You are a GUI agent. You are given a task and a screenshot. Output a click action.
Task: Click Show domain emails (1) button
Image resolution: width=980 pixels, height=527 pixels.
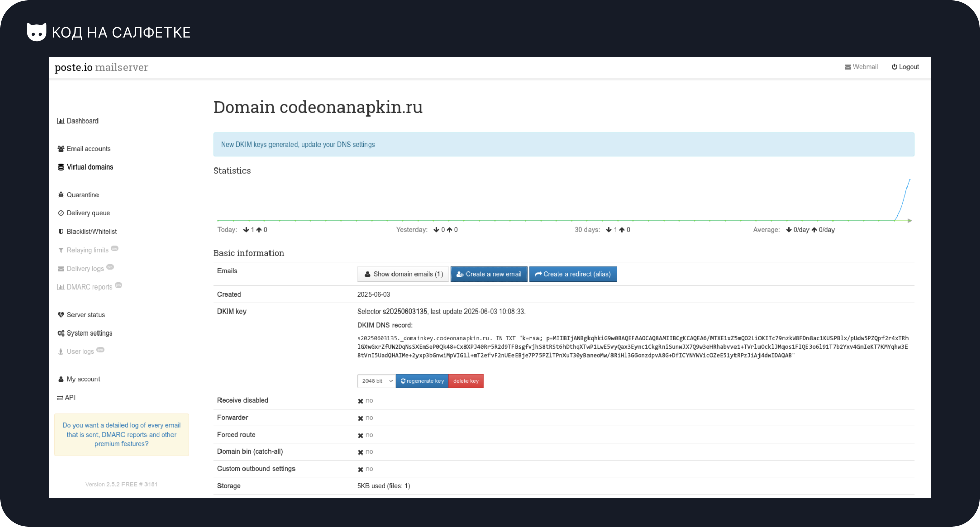click(x=403, y=274)
